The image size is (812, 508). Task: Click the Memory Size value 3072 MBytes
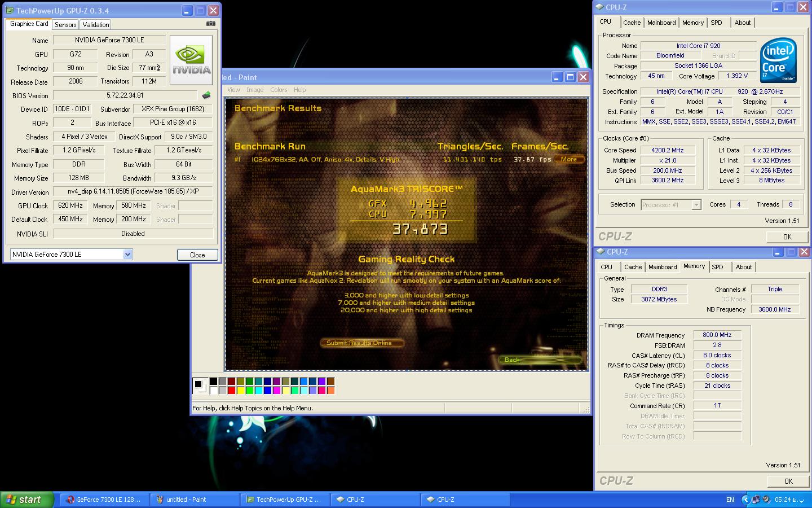(x=659, y=299)
